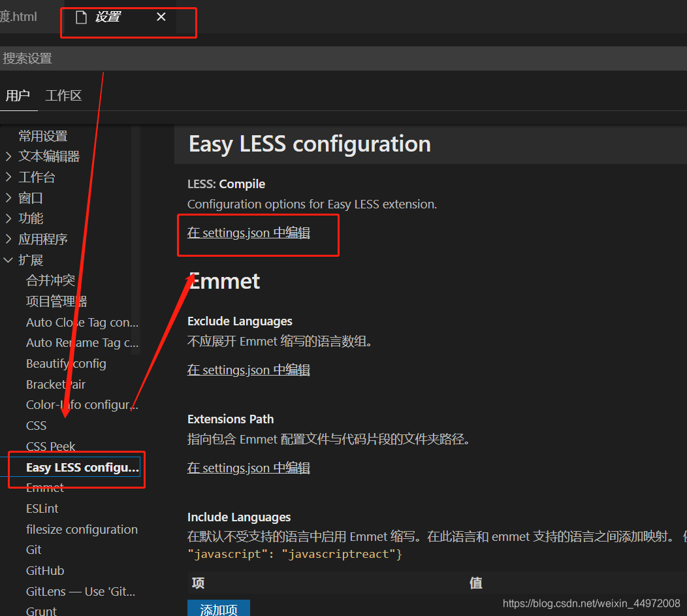Click 添加项 button under Include Languages
The width and height of the screenshot is (687, 616).
click(x=219, y=608)
